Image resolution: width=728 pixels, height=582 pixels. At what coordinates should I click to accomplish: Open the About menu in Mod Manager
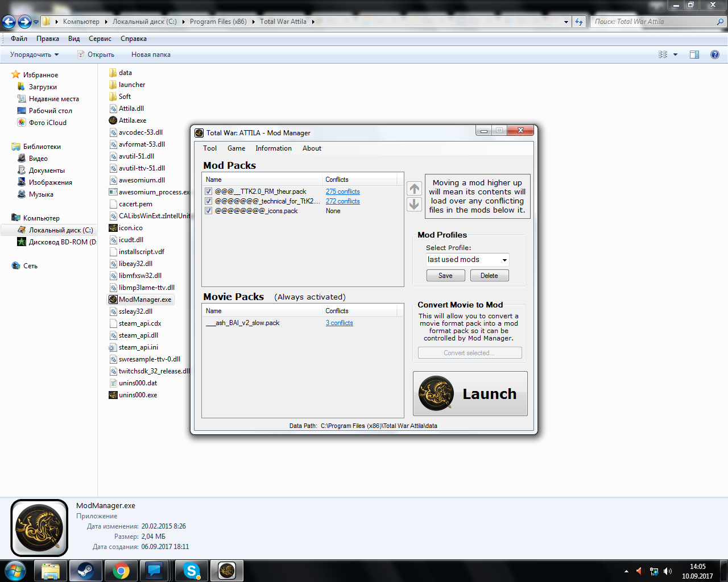pos(312,148)
